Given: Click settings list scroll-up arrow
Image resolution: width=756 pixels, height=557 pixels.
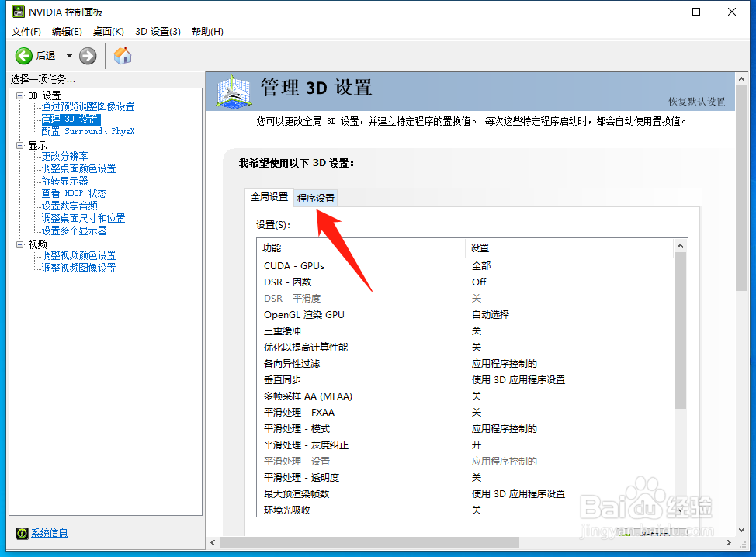Looking at the screenshot, I should click(x=680, y=246).
